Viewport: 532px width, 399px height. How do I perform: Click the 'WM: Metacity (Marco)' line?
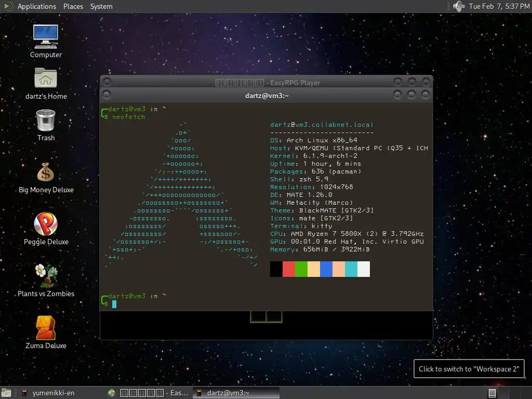pyautogui.click(x=312, y=203)
